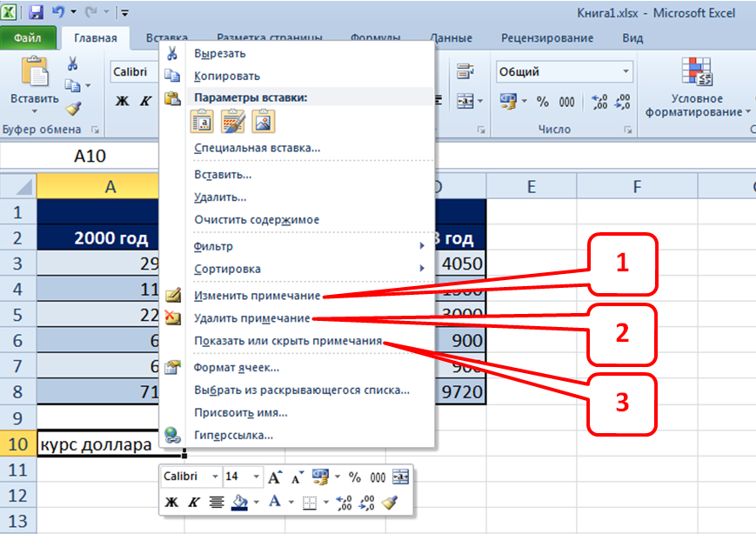
Task: Click Wrap Text icon in the ribbon
Action: 465,72
